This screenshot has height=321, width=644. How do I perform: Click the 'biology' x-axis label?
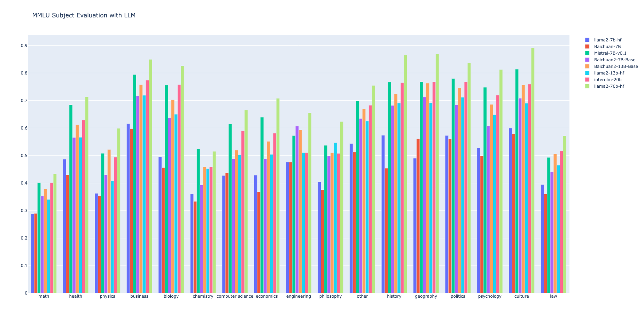(x=171, y=296)
